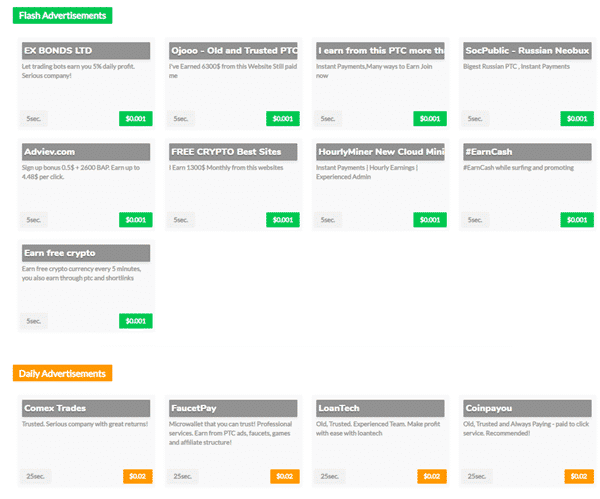The width and height of the screenshot is (600, 499).
Task: Click the $0.02 button on Comex Trades
Action: point(137,476)
